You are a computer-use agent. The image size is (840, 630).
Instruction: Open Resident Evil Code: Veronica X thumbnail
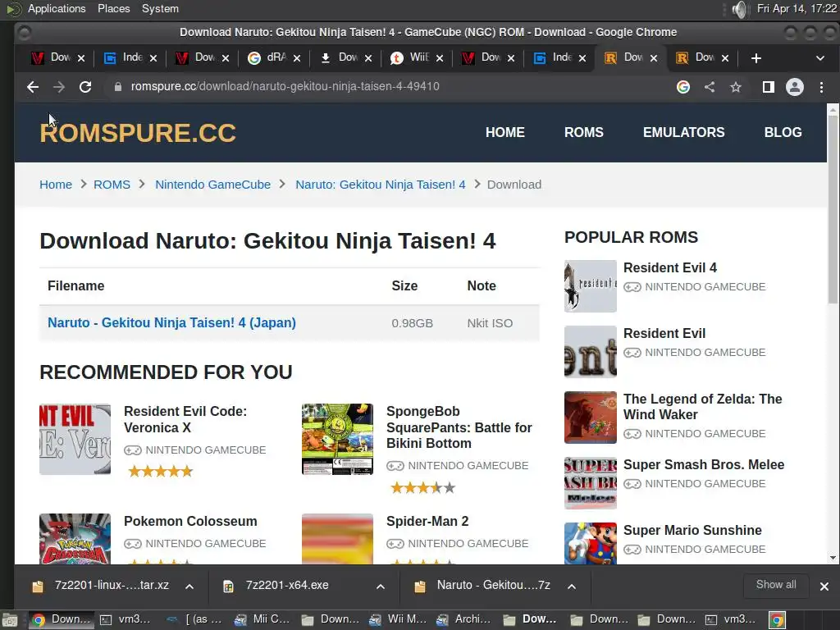click(75, 440)
